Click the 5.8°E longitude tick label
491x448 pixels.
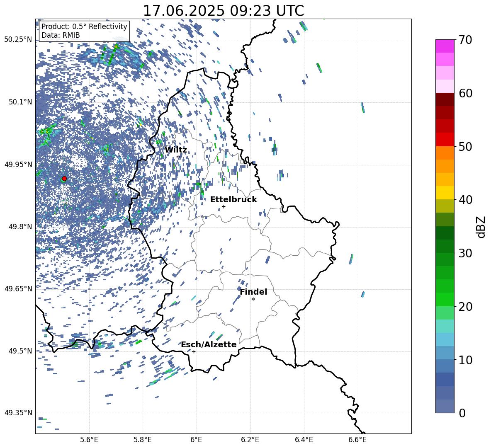143,440
